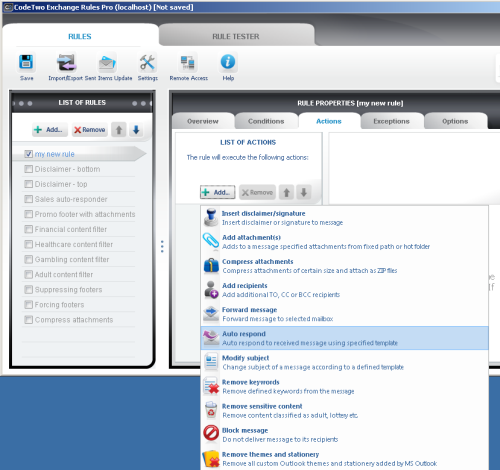Select 'my new rule' rule name
This screenshot has width=500, height=470.
(x=55, y=154)
